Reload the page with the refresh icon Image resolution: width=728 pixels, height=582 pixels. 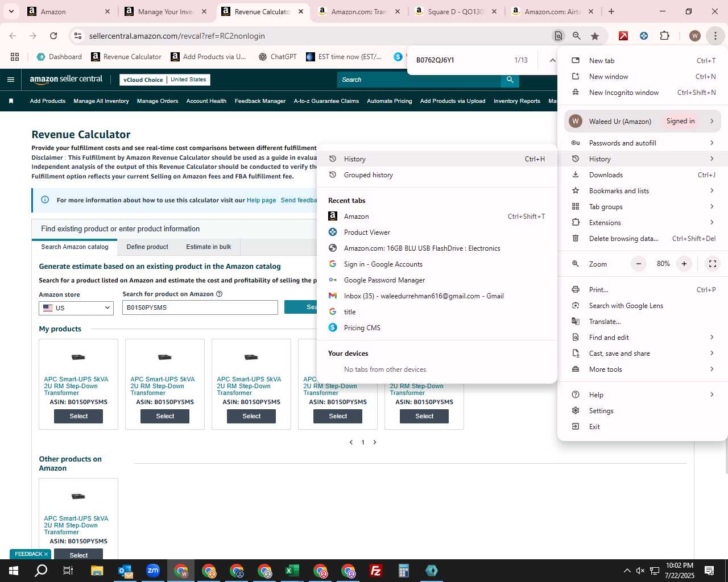pyautogui.click(x=53, y=36)
